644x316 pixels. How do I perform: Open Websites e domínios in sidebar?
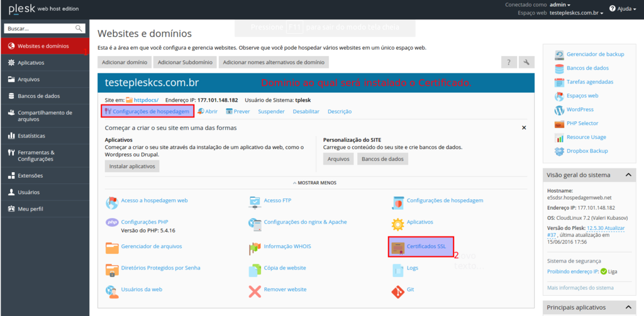45,46
